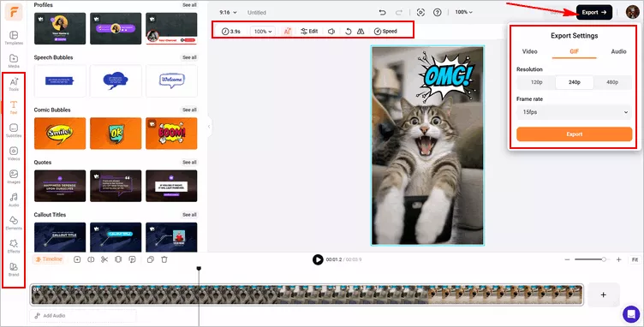Screen dimensions: 644x327
Task: Open the Effects panel
Action: point(14,247)
